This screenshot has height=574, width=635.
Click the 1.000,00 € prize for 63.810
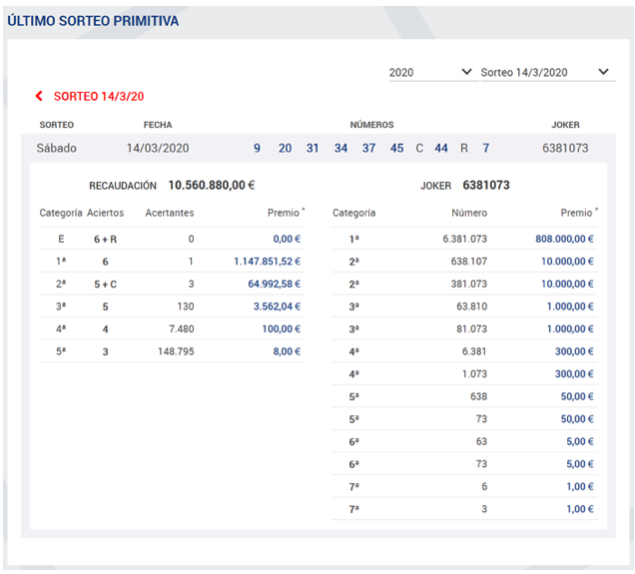coord(570,307)
